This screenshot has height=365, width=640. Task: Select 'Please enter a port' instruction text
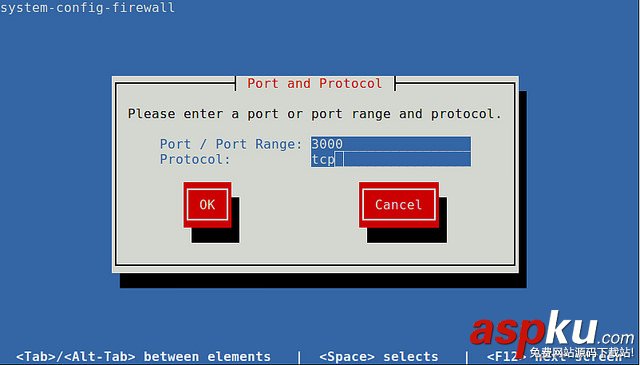[x=314, y=114]
